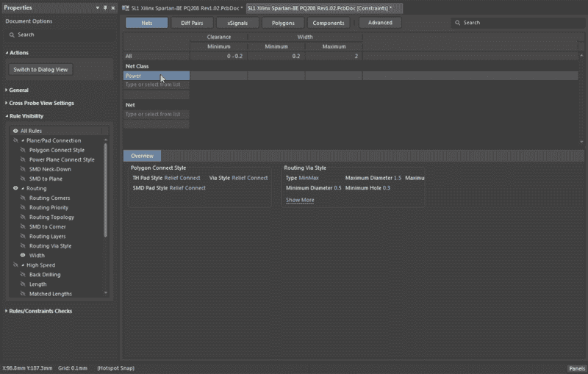Image resolution: width=588 pixels, height=374 pixels.
Task: Click Via Style Relief Connect value
Action: coord(250,178)
